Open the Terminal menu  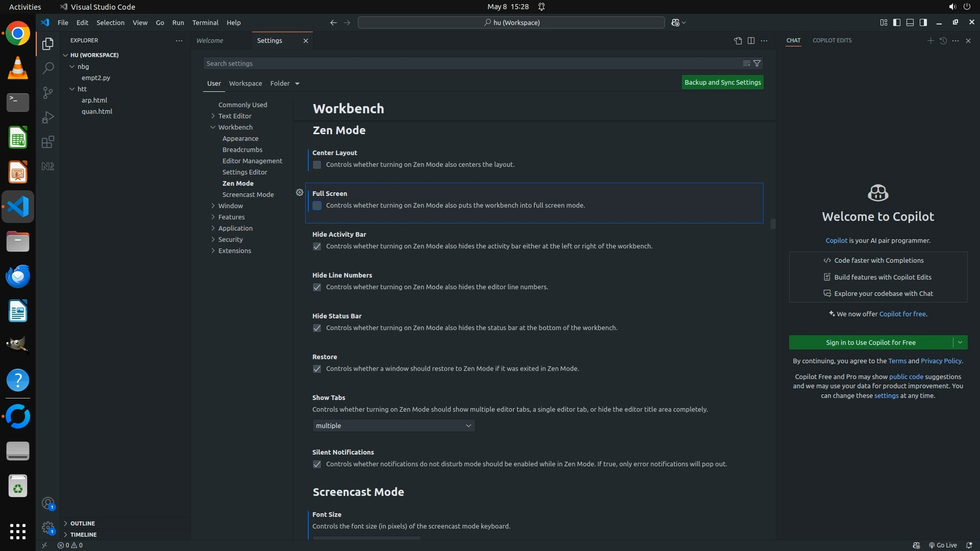[205, 22]
